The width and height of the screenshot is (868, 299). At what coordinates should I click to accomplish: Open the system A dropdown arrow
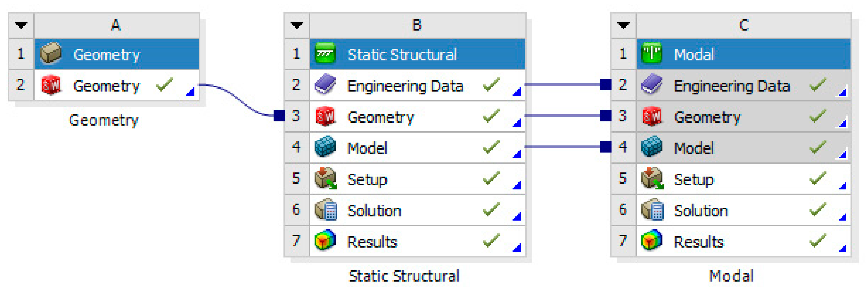pyautogui.click(x=21, y=25)
